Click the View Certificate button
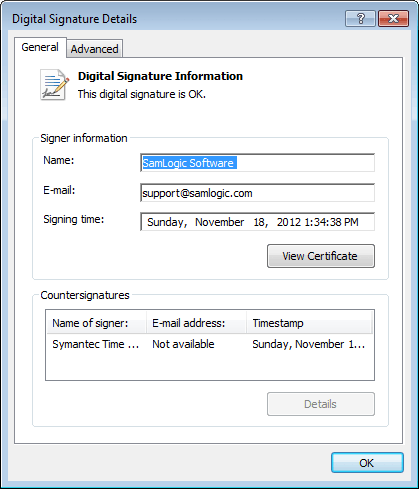 point(321,256)
